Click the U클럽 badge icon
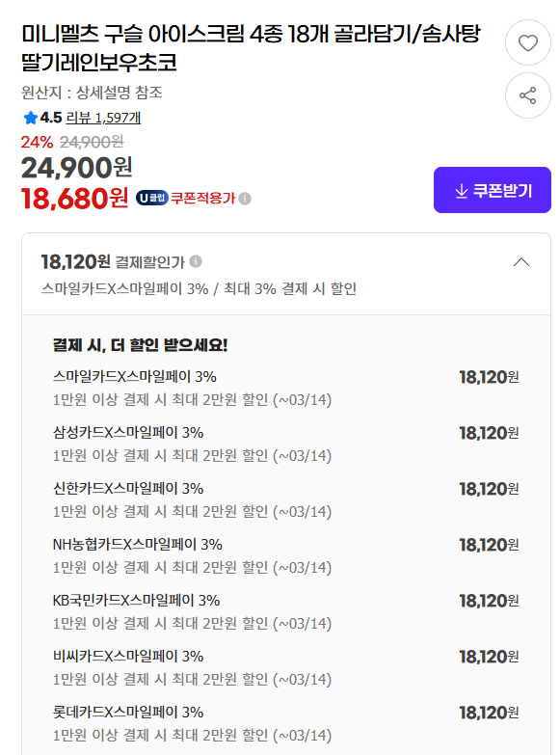This screenshot has width=560, height=755. (151, 198)
